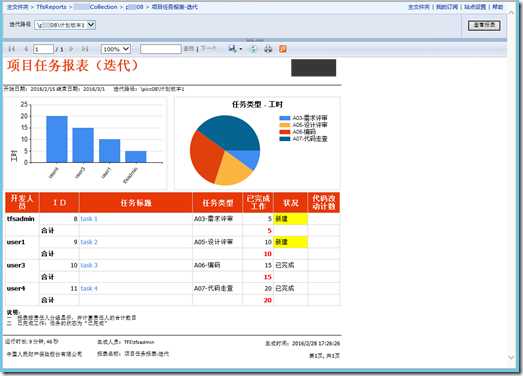523x376 pixels.
Task: Click red subtotal 15 under user3
Action: pyautogui.click(x=268, y=277)
